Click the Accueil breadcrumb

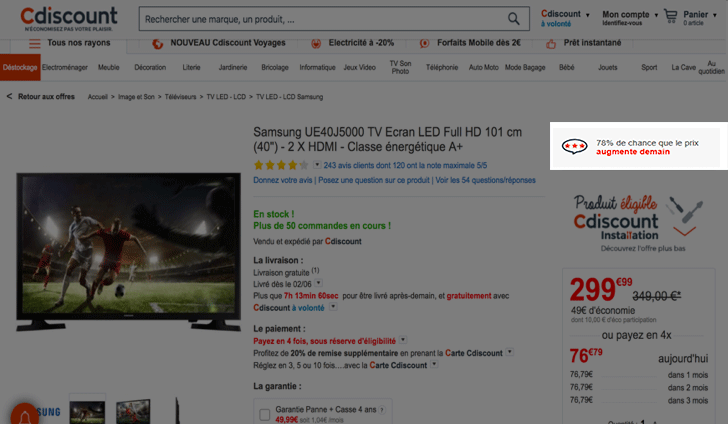[x=98, y=97]
